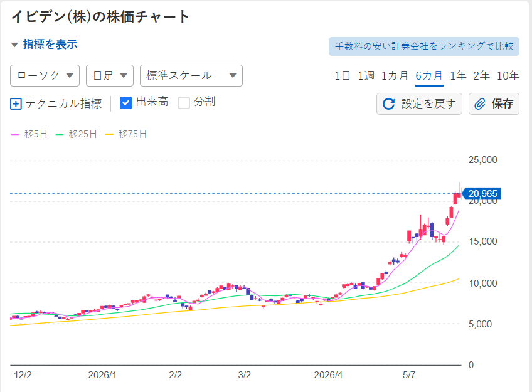Click the 20,965 current price label
This screenshot has width=532, height=392.
pyautogui.click(x=482, y=194)
